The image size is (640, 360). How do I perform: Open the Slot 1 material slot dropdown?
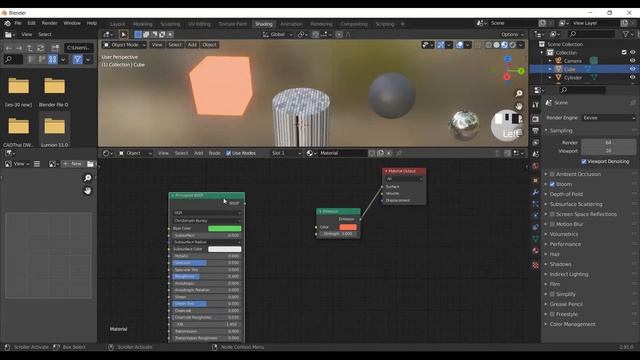click(x=286, y=153)
